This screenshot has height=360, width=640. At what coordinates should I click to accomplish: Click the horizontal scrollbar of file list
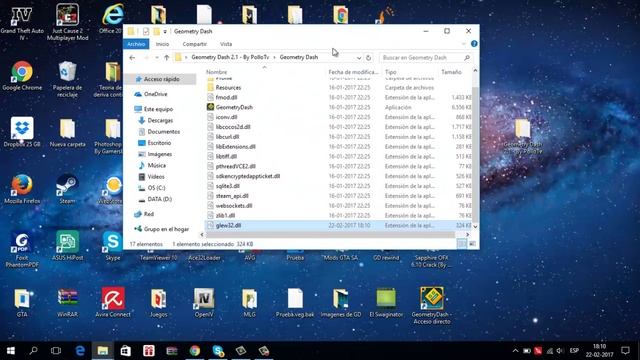click(330, 235)
